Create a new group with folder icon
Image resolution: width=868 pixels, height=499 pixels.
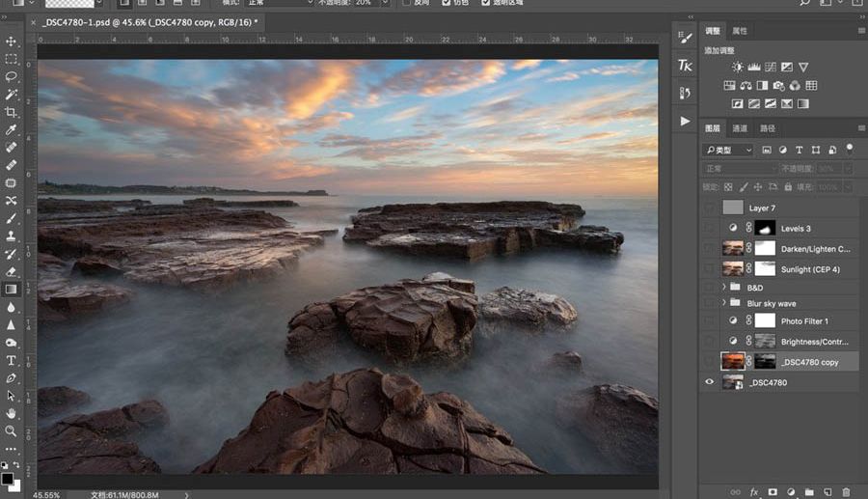[x=809, y=492]
